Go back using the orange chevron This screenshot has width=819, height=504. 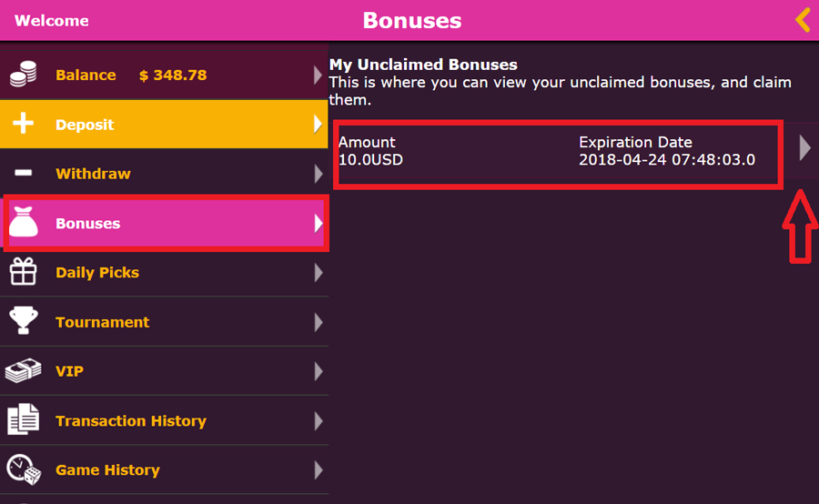point(802,20)
